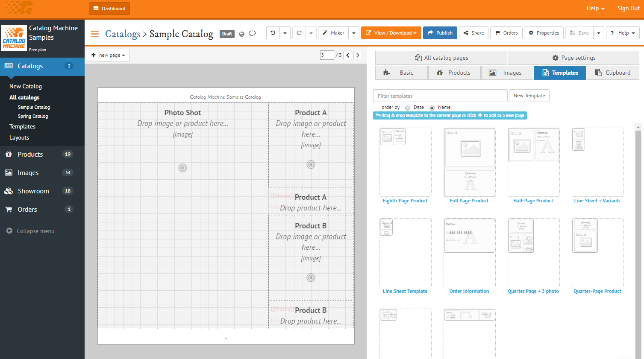The image size is (644, 359).
Task: Select the Line Sheet + Variants thumbnail
Action: (x=597, y=162)
